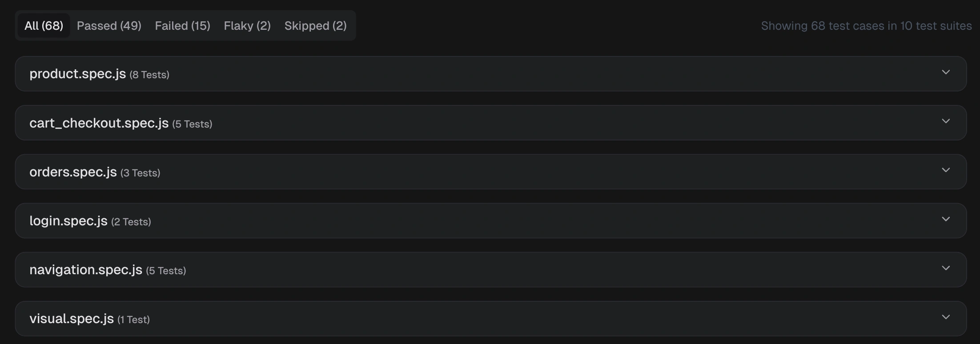This screenshot has width=980, height=344.
Task: Click the visual.spec.js suite row
Action: [71, 318]
